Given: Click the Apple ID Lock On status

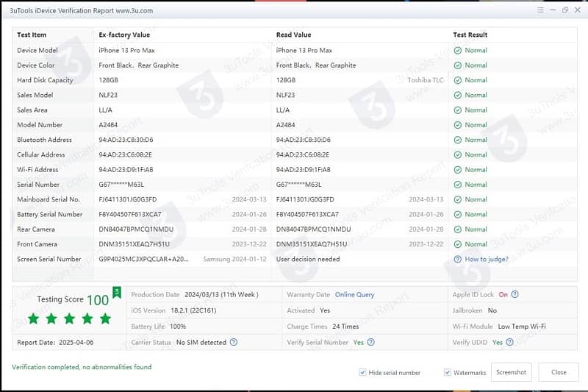Looking at the screenshot, I should pyautogui.click(x=503, y=295).
